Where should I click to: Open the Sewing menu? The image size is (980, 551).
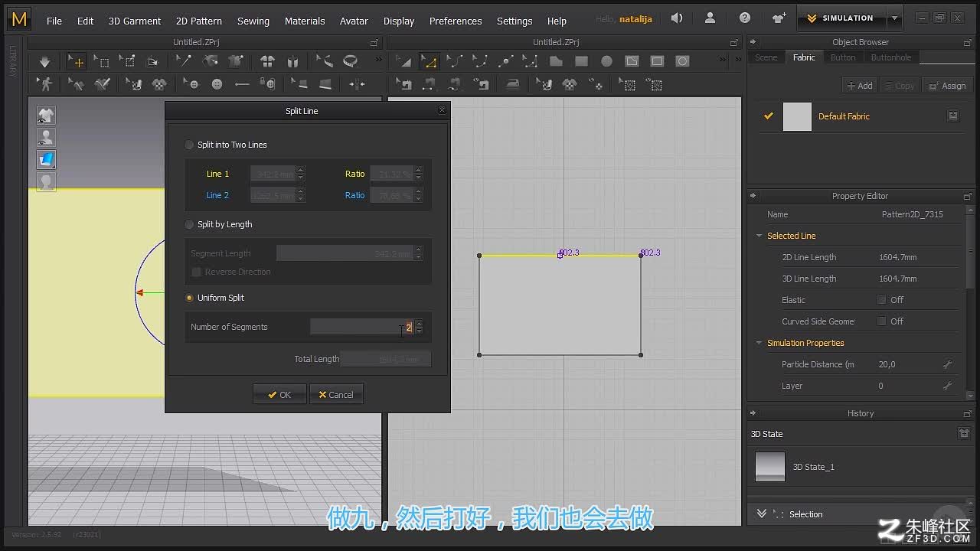[x=253, y=21]
